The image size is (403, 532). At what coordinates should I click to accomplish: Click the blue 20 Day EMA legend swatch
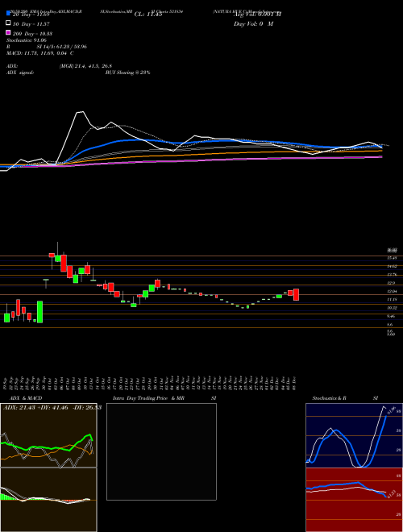pyautogui.click(x=8, y=14)
